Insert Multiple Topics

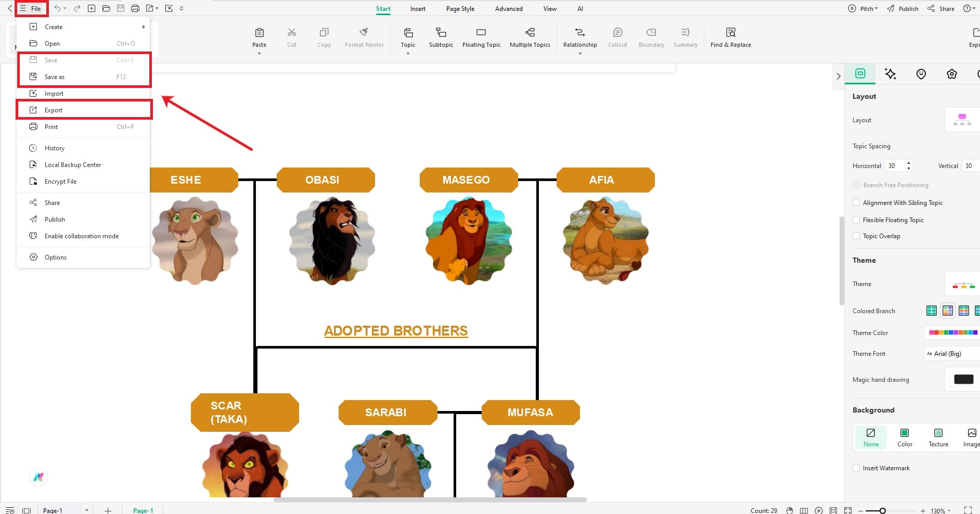tap(530, 37)
